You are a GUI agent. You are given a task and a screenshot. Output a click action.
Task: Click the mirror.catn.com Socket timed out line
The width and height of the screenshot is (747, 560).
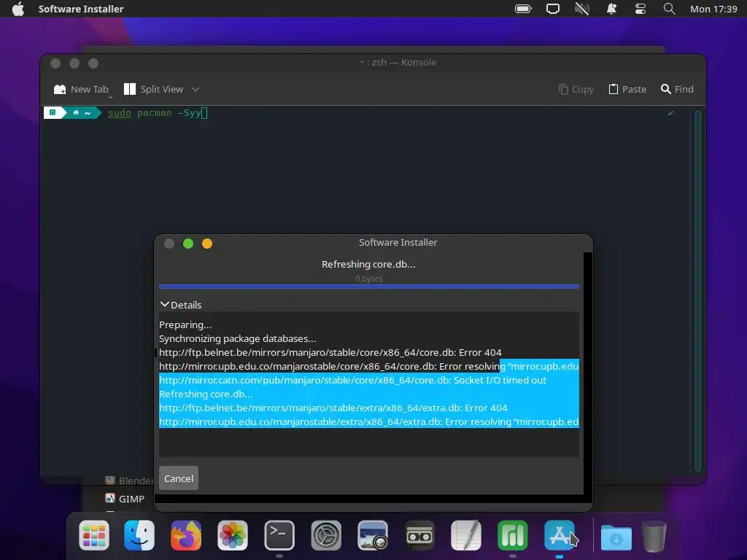click(x=352, y=380)
